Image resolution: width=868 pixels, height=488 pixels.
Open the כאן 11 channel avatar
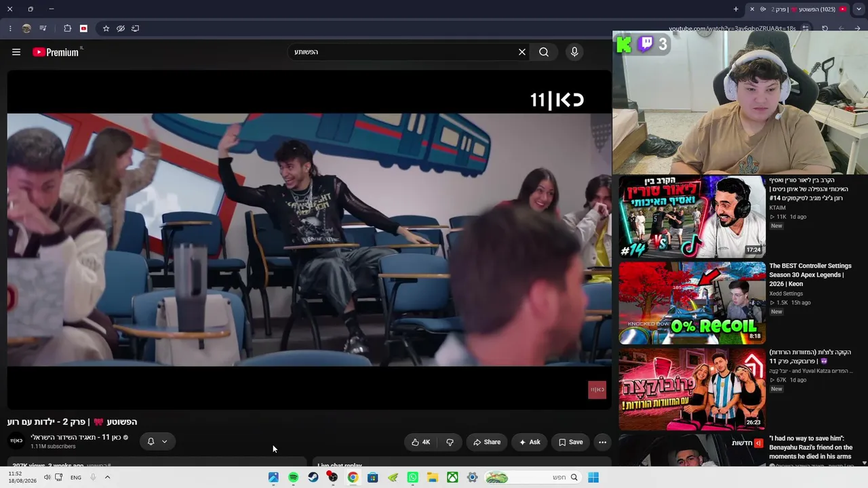(16, 441)
